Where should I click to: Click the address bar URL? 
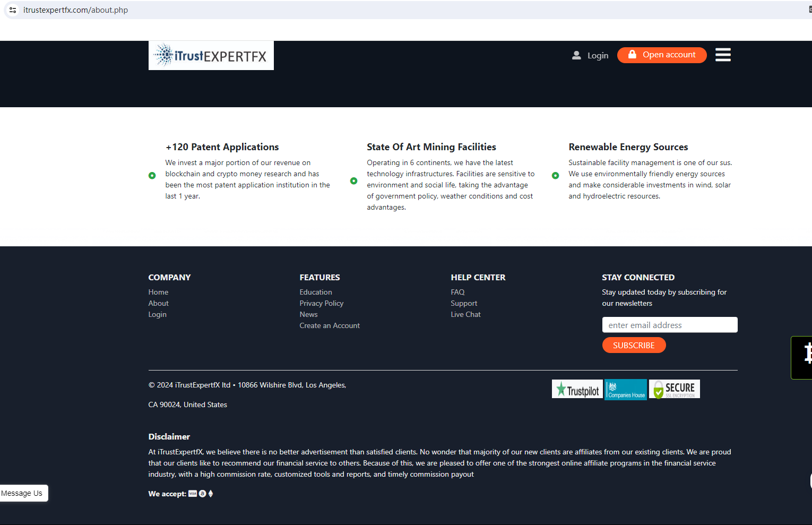coord(75,10)
